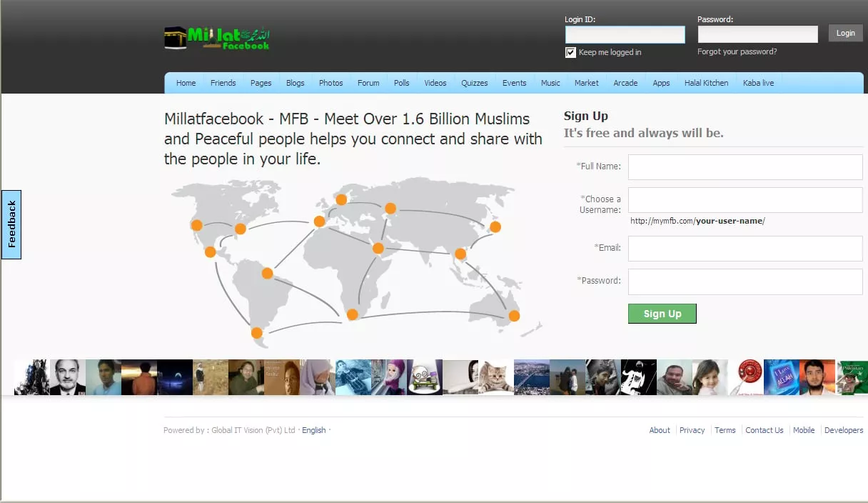
Task: Open the Market tab
Action: 587,83
